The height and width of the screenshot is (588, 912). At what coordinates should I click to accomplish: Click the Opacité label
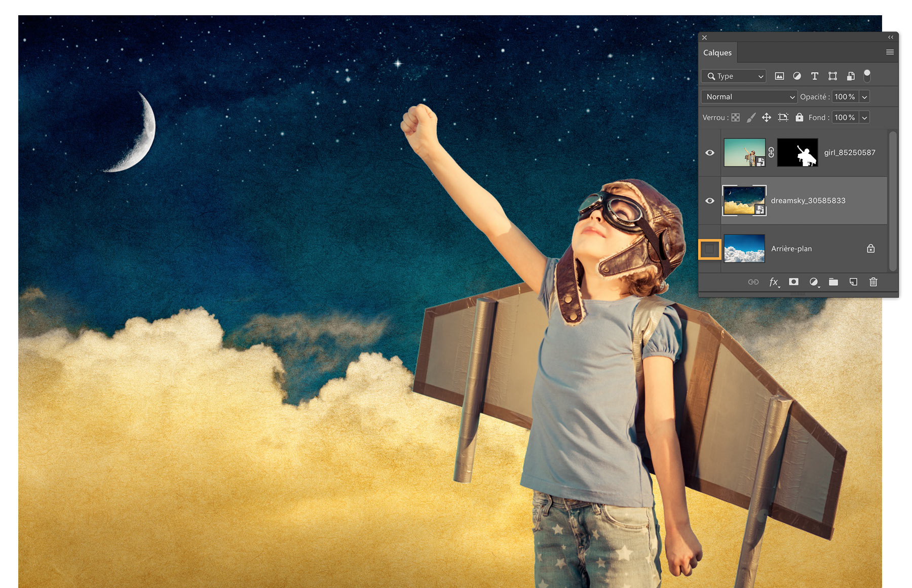click(x=815, y=97)
